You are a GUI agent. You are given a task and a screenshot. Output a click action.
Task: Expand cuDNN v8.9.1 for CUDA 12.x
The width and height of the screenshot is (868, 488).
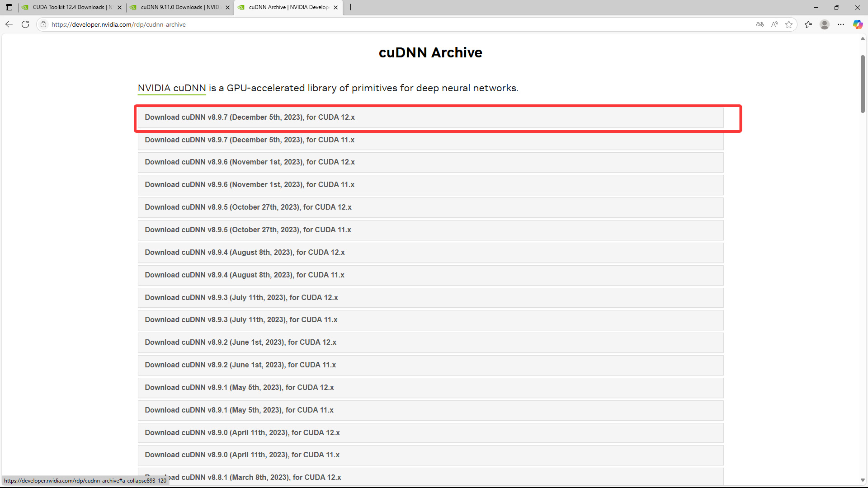pos(430,388)
